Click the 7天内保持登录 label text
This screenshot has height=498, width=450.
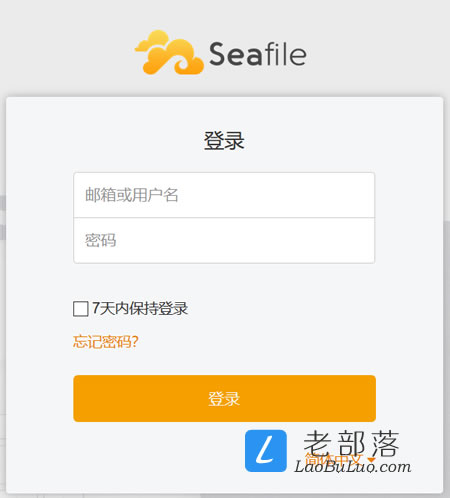[140, 308]
